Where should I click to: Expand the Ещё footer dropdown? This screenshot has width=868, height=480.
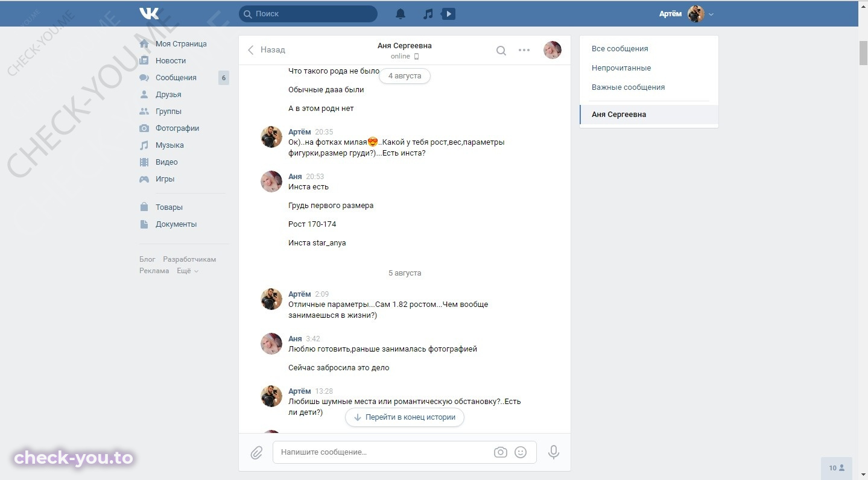[x=187, y=271]
